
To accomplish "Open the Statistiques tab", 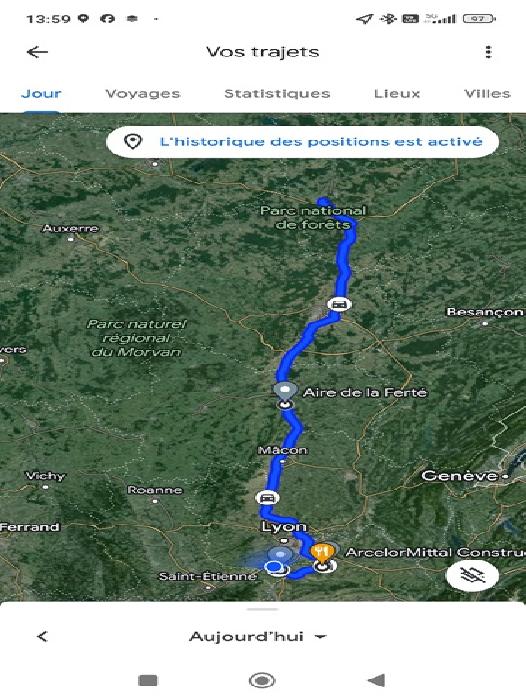I will [x=277, y=94].
